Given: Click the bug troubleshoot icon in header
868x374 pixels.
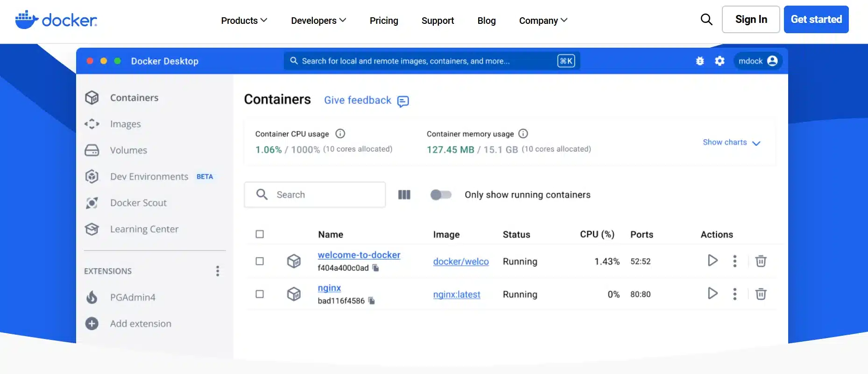Looking at the screenshot, I should tap(699, 61).
